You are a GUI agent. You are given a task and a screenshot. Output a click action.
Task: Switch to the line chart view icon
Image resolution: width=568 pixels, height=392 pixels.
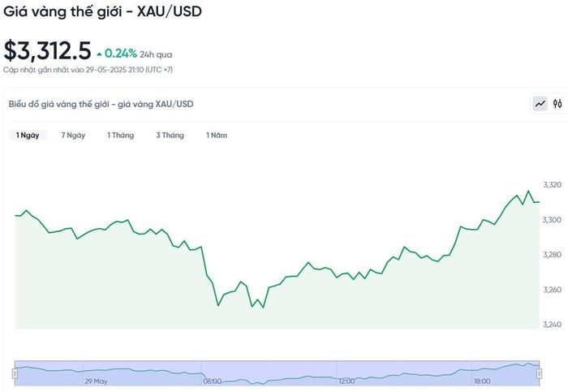point(540,104)
